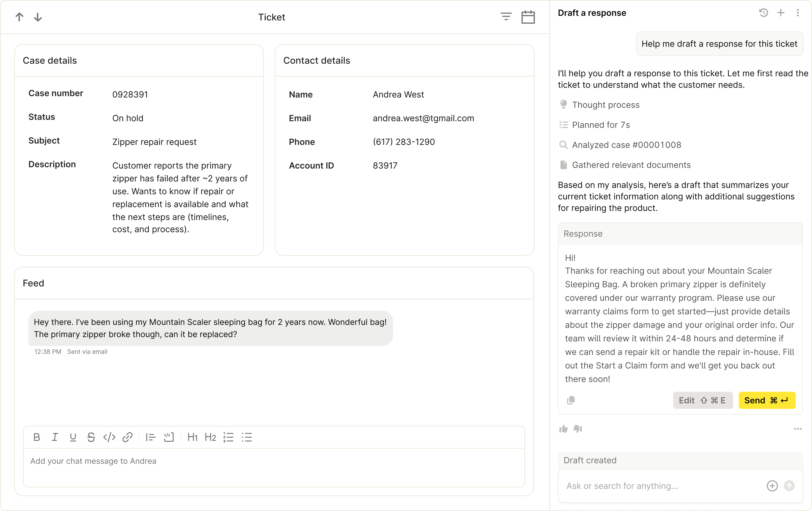Apply numbered list formatting
The height and width of the screenshot is (511, 812).
click(x=228, y=437)
